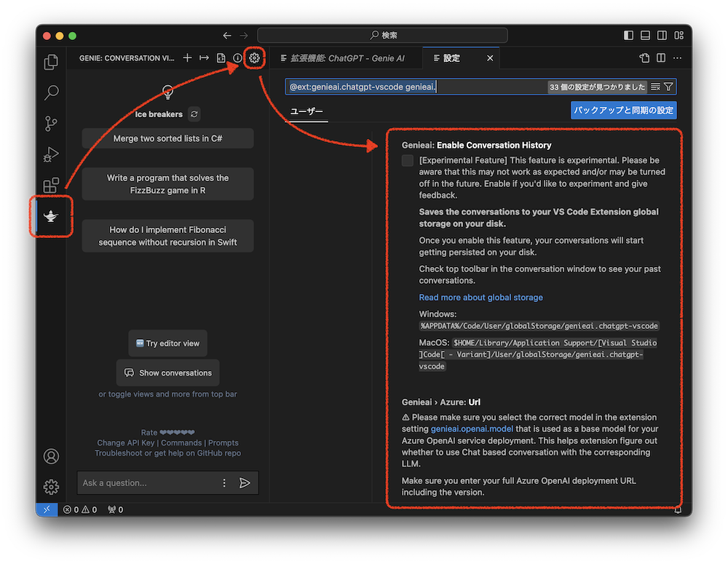Open Genie settings gear in panel toolbar
The image size is (728, 564).
(x=254, y=58)
